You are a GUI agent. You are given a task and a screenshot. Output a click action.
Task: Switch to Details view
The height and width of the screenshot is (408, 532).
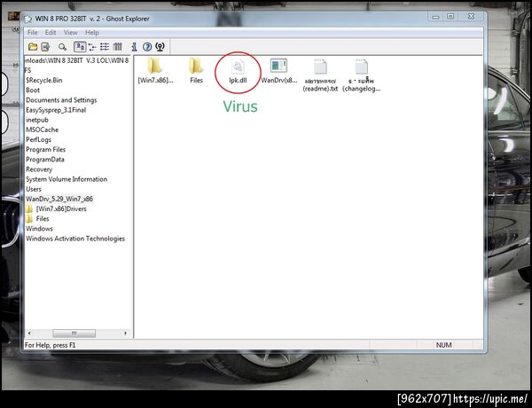click(117, 46)
